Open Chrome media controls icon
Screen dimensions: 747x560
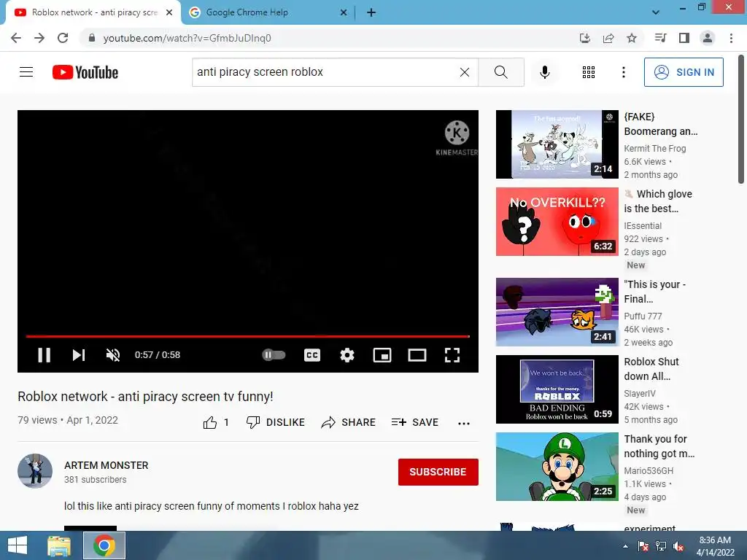click(660, 38)
